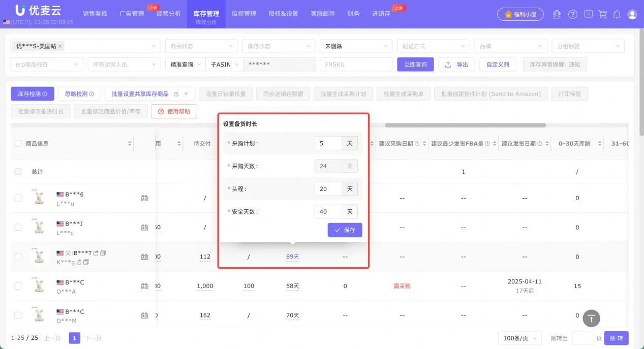Go to the 销售看板 menu
Screen dimensions: 644x349
[95, 14]
